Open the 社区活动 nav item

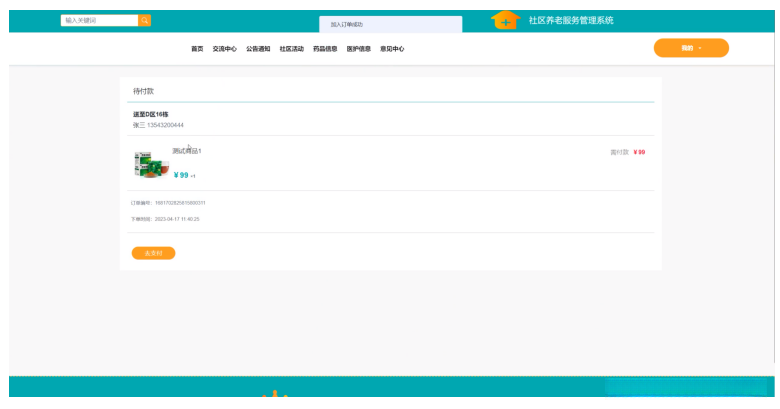292,49
